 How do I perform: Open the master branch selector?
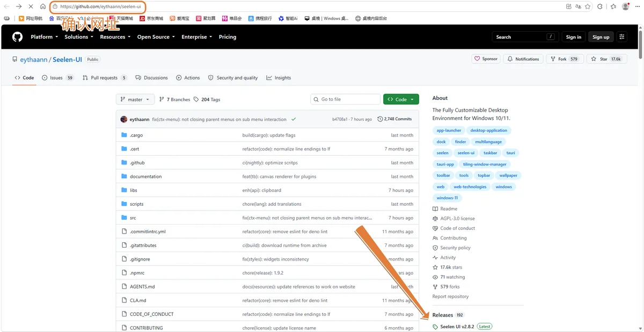135,99
